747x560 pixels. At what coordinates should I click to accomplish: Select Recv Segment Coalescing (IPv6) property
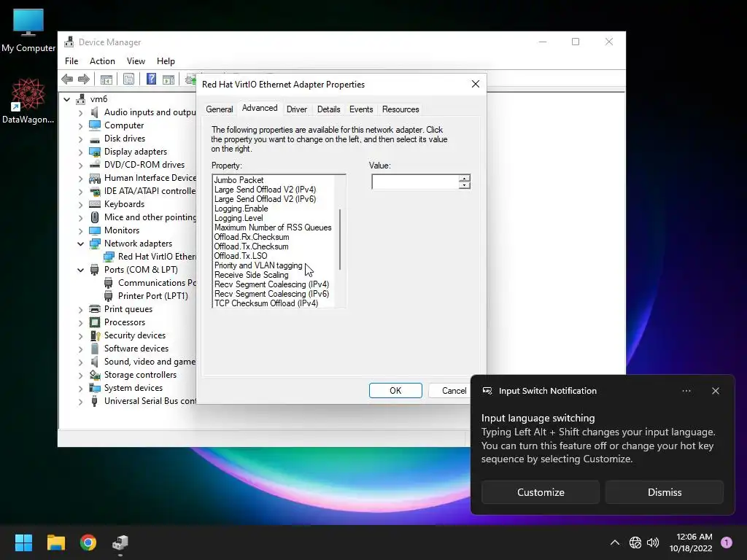pyautogui.click(x=271, y=294)
